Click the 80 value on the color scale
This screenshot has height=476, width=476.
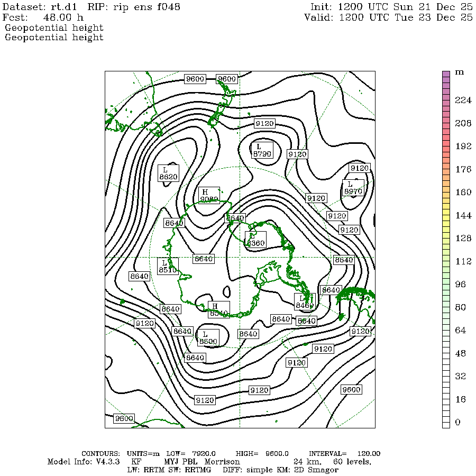point(460,307)
